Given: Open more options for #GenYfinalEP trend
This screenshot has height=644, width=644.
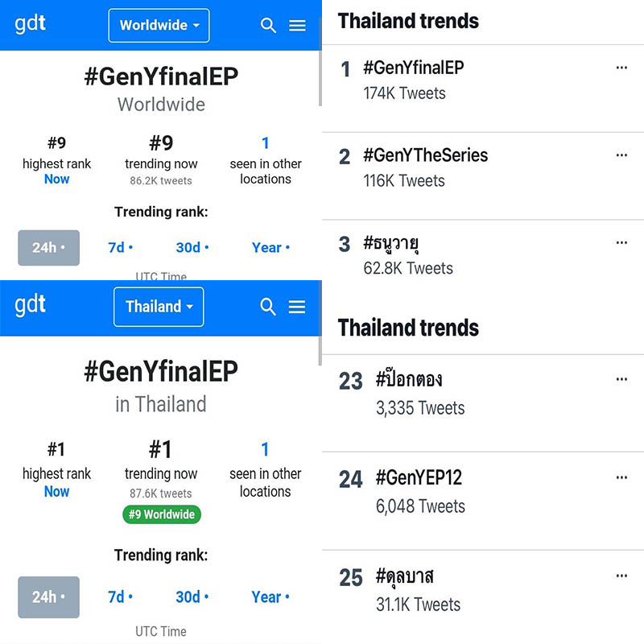Looking at the screenshot, I should point(621,68).
